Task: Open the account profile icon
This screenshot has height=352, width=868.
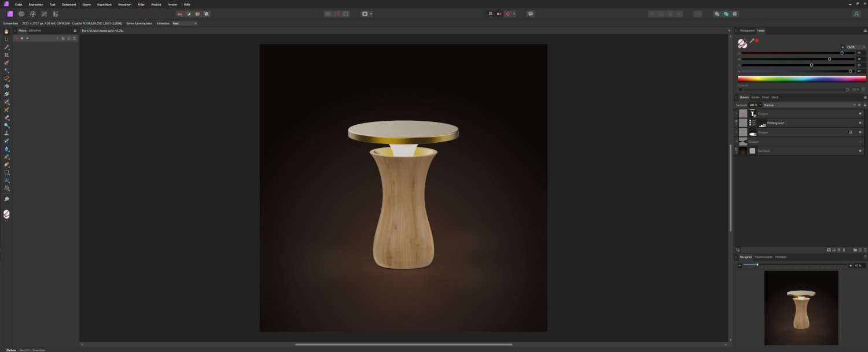Action: 856,13
